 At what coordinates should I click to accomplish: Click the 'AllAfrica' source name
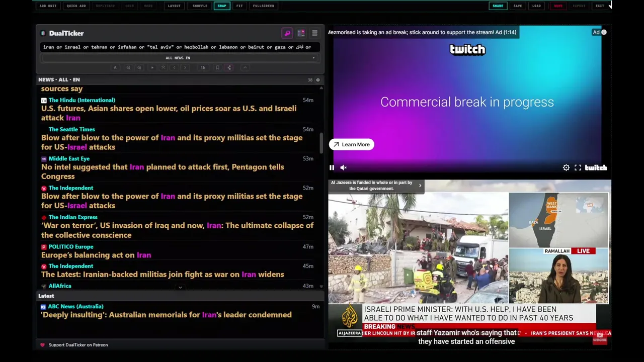[60, 286]
